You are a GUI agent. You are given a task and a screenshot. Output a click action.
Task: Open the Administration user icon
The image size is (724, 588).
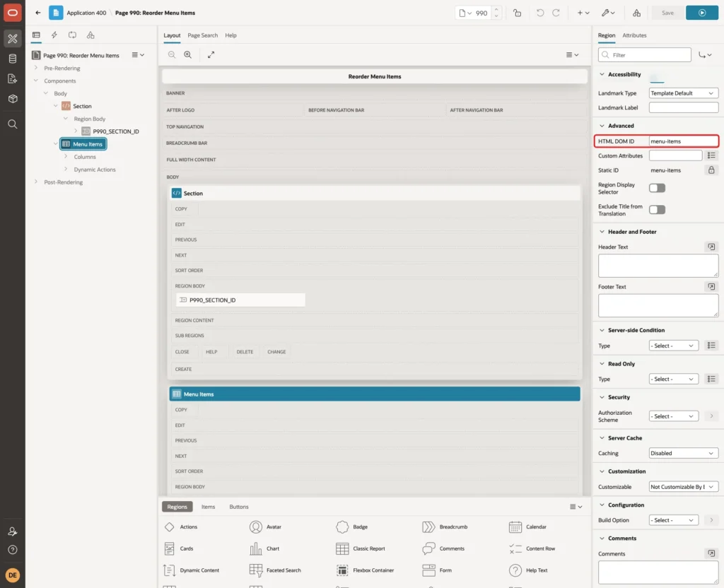(x=13, y=531)
